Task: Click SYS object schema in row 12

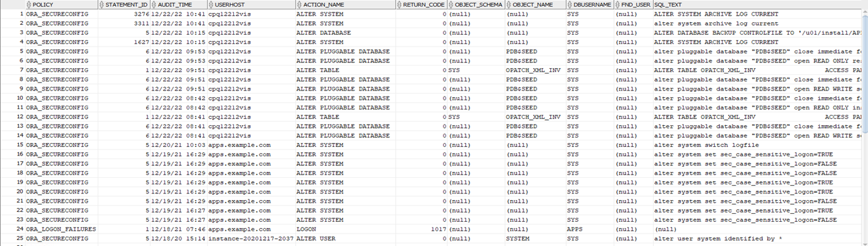Action: point(455,117)
